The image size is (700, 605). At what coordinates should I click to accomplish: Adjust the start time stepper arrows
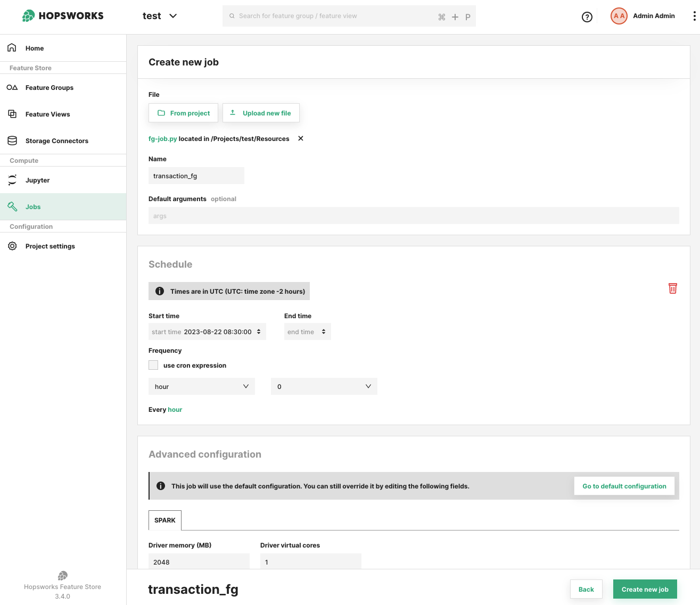click(x=259, y=331)
